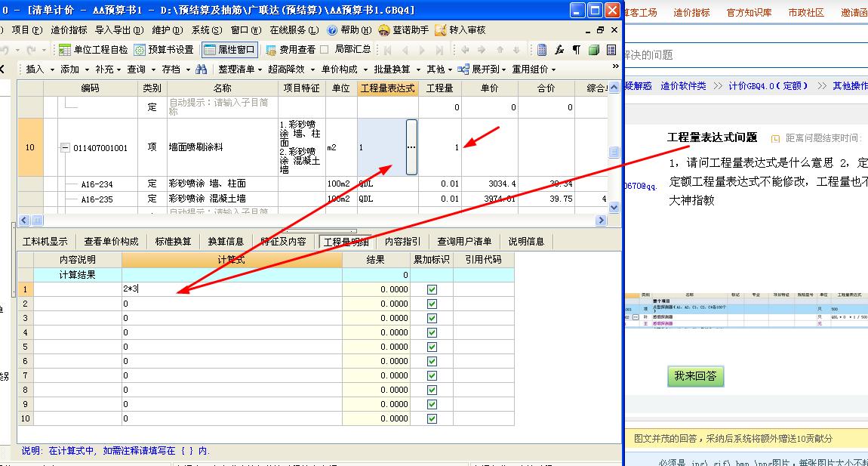Image resolution: width=868 pixels, height=466 pixels.
Task: Open 市政社区 link in browser
Action: [x=806, y=13]
